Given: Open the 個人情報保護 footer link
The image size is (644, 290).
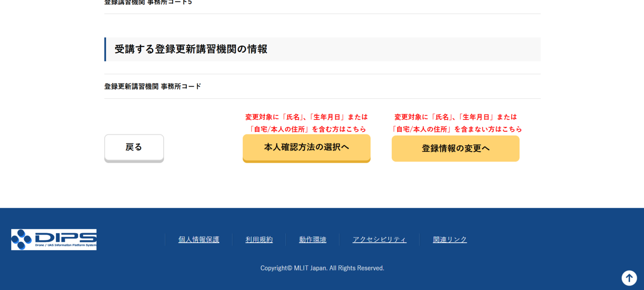Looking at the screenshot, I should (x=199, y=240).
